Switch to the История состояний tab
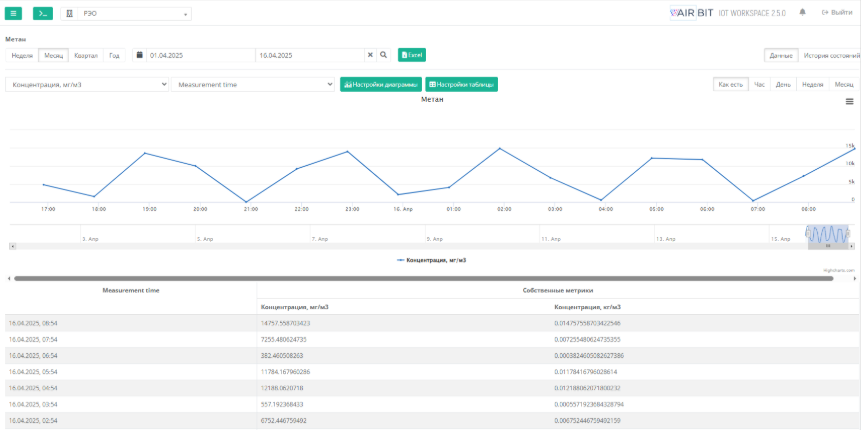The width and height of the screenshot is (861, 430). point(830,55)
